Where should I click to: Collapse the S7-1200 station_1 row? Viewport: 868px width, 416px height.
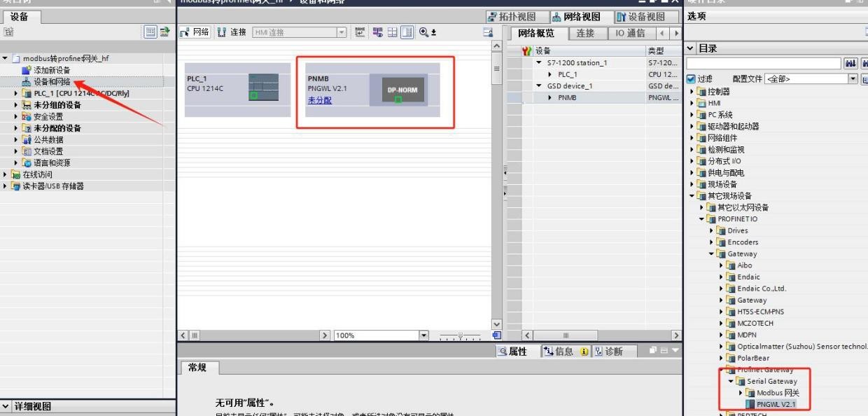(x=540, y=63)
